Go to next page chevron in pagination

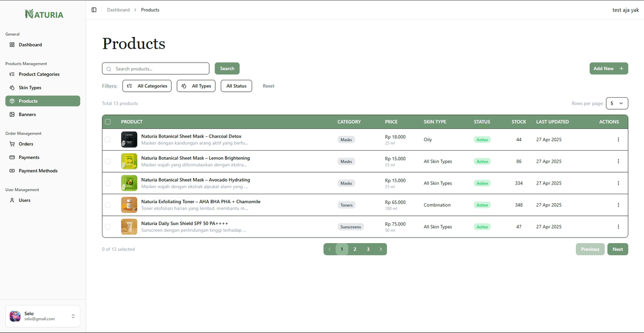[380, 249]
